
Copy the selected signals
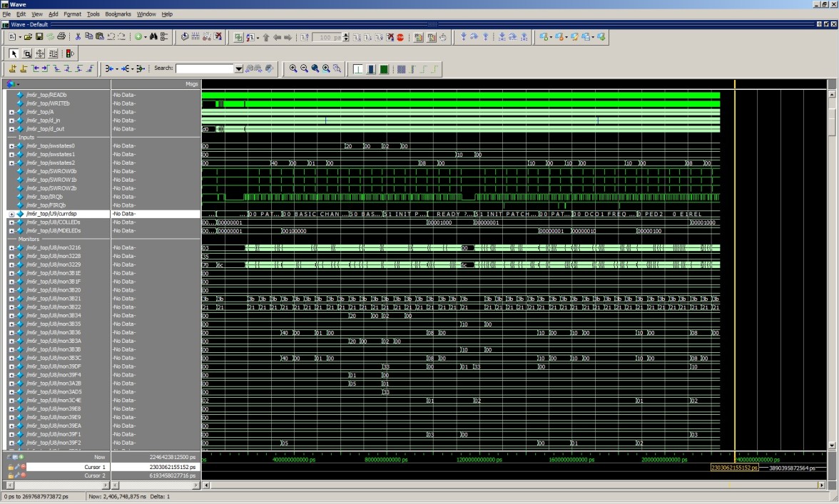point(88,37)
